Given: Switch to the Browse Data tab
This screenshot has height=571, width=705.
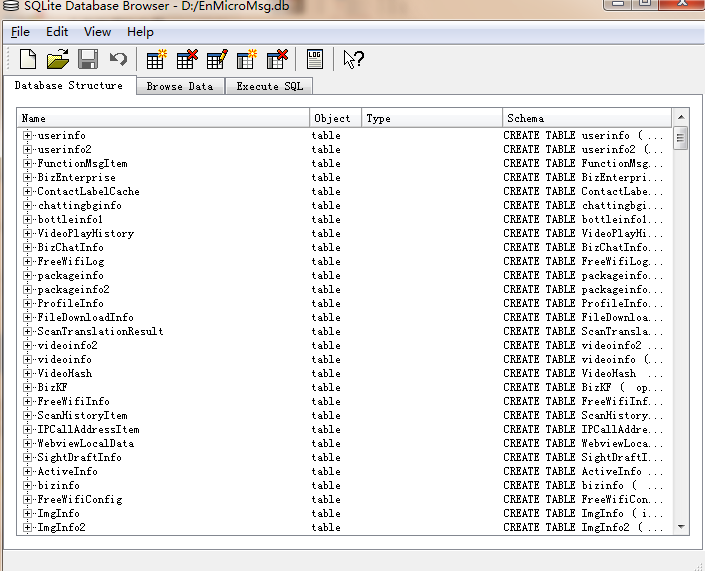Looking at the screenshot, I should tap(180, 86).
